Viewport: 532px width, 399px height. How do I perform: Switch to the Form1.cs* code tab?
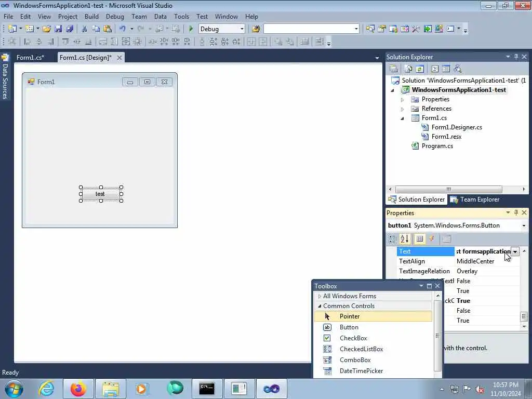30,57
